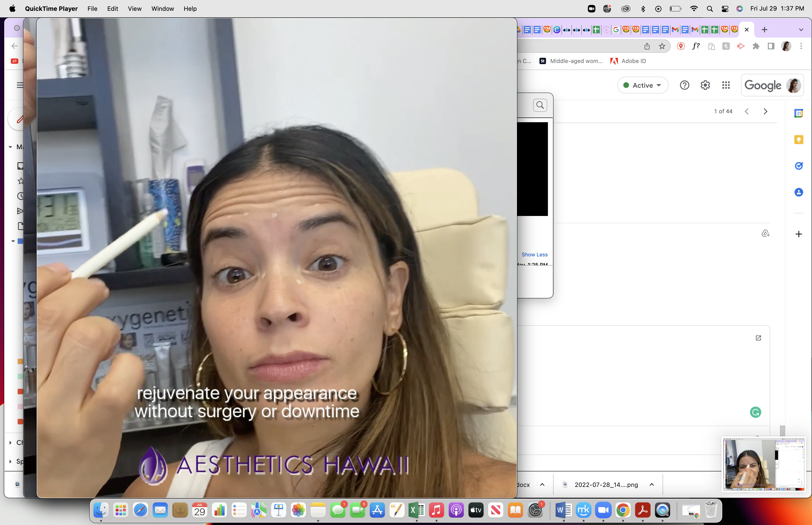Open the Active status dropdown
The width and height of the screenshot is (812, 525).
tap(642, 85)
